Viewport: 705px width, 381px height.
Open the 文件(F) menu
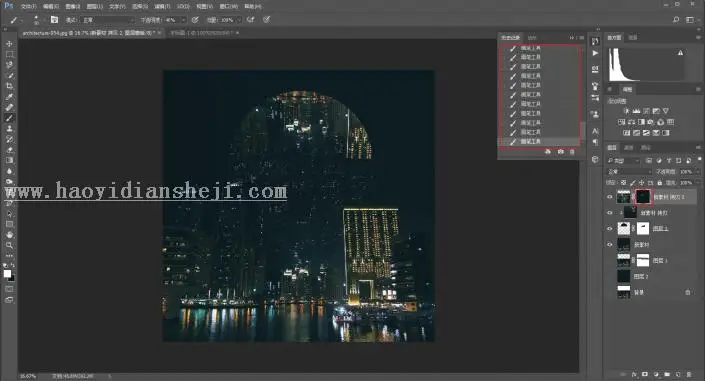[28, 7]
